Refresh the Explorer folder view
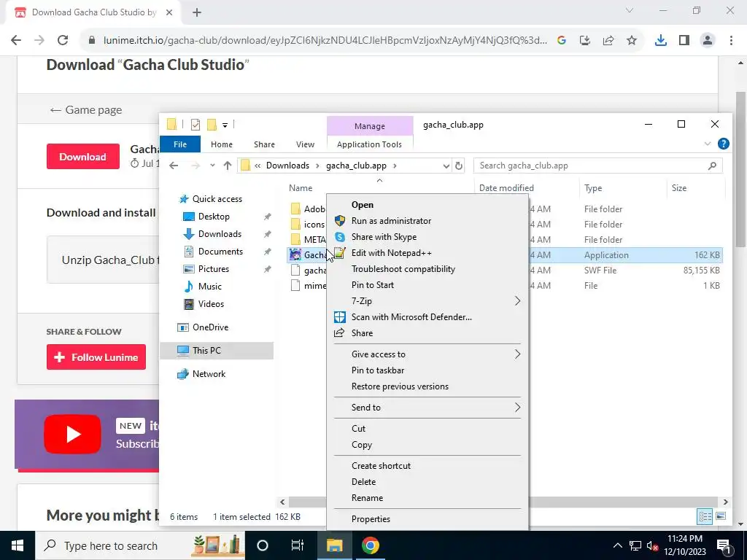This screenshot has height=560, width=747. 459,166
